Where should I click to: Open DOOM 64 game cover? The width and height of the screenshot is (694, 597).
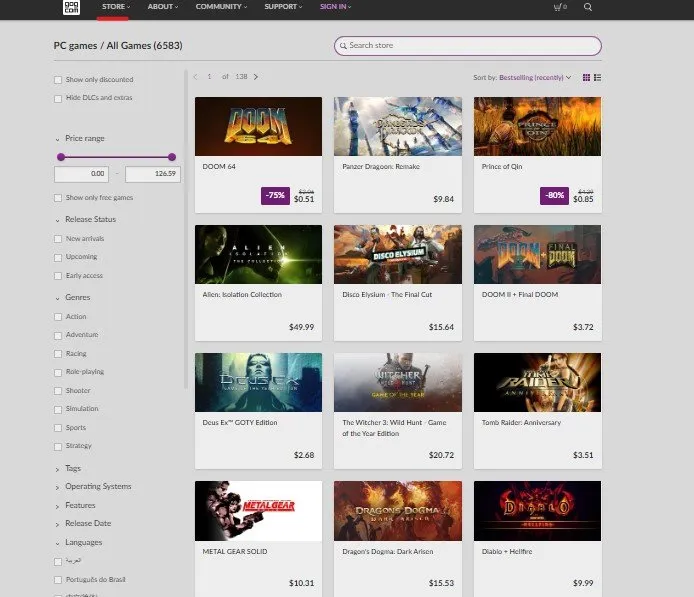point(258,127)
